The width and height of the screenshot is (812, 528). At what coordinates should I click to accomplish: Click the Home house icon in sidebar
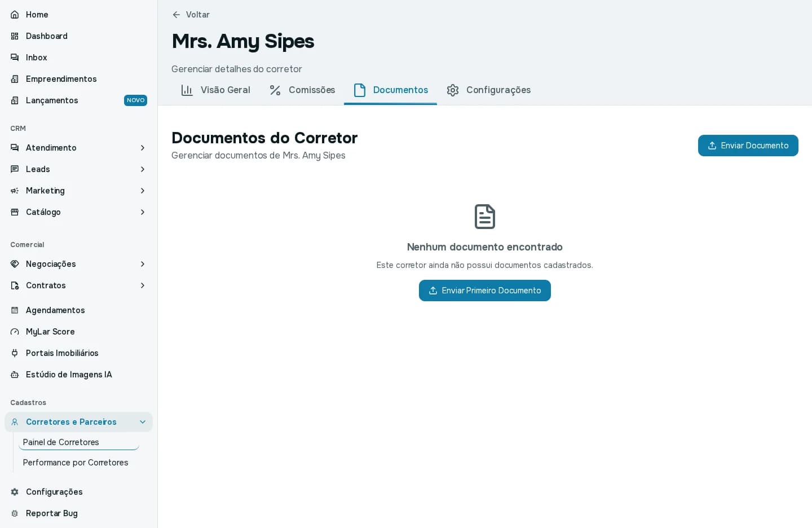tap(15, 15)
